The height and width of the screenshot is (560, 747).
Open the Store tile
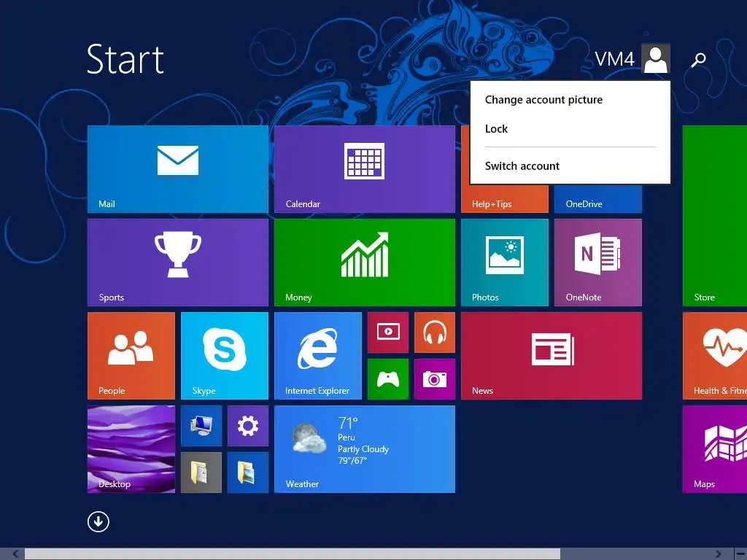pos(715,215)
